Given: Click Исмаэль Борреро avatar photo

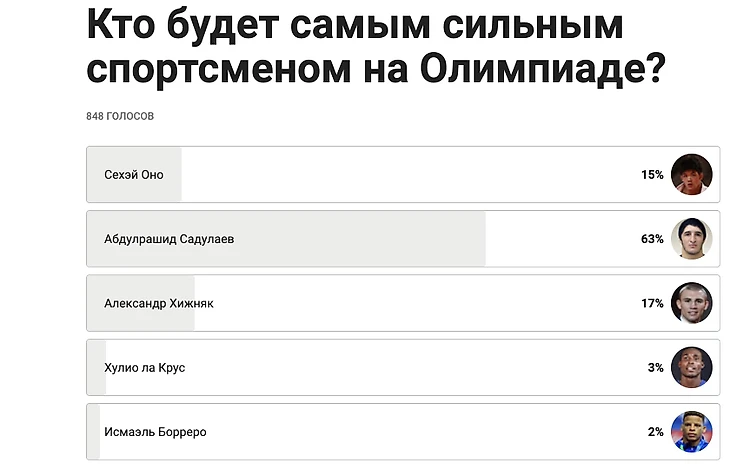Looking at the screenshot, I should tap(691, 432).
